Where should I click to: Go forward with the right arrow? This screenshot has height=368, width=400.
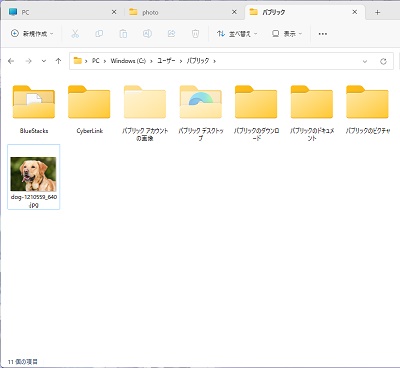29,61
